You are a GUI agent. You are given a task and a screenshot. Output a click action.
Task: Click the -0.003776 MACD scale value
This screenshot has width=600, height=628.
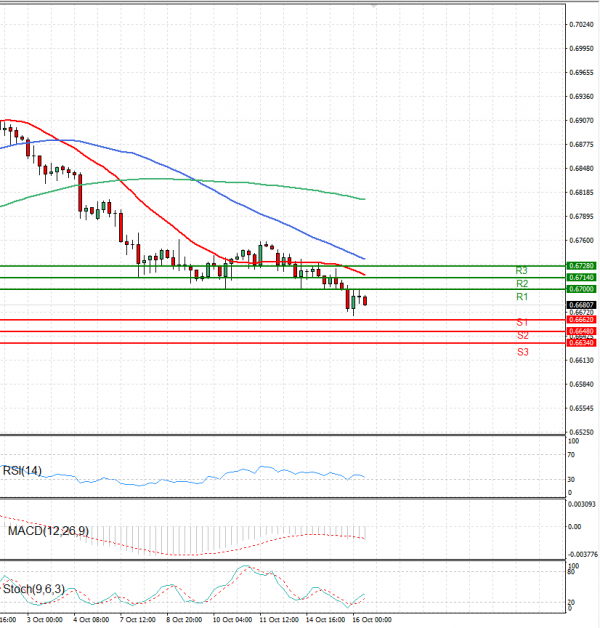[582, 555]
